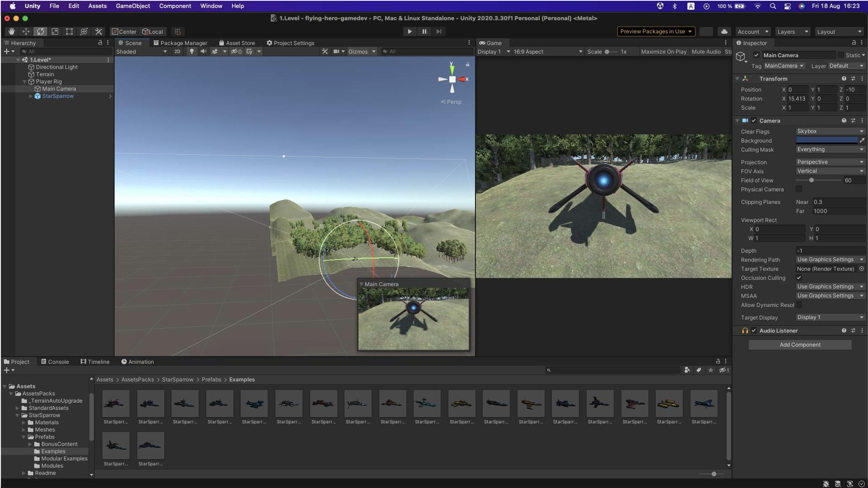Open Clear Flags Skybox dropdown
This screenshot has width=868, height=488.
[x=831, y=131]
